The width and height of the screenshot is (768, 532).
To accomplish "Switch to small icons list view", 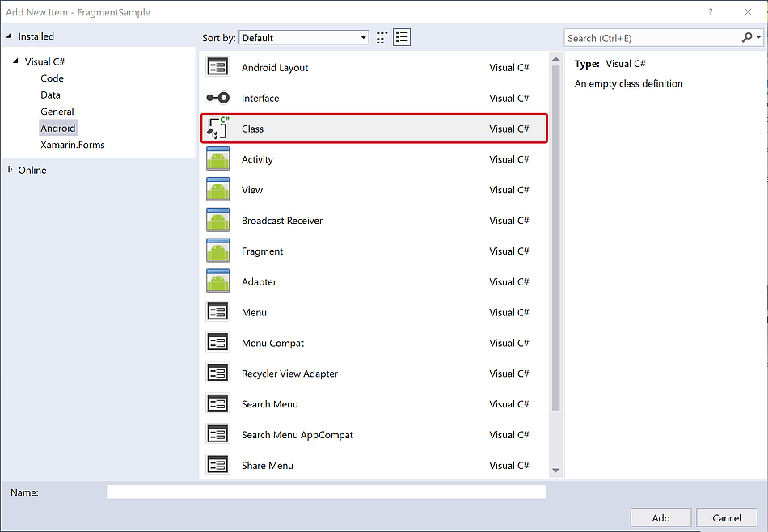I will coord(402,37).
